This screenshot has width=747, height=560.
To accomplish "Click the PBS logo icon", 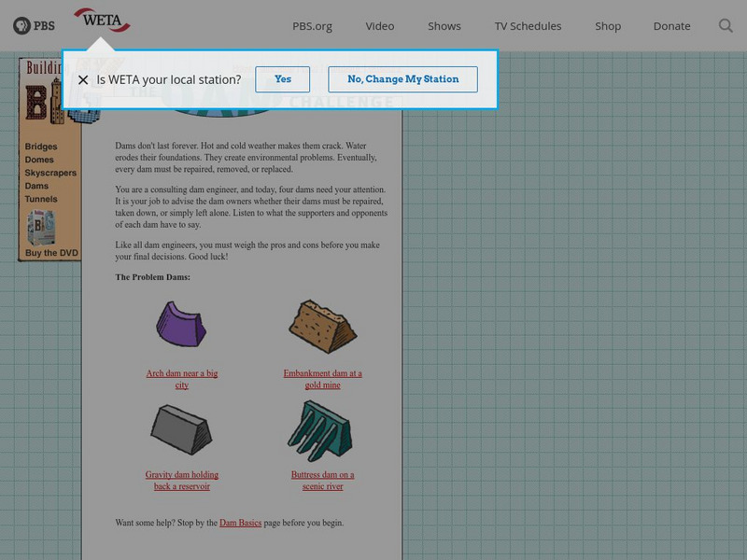I will coord(34,26).
